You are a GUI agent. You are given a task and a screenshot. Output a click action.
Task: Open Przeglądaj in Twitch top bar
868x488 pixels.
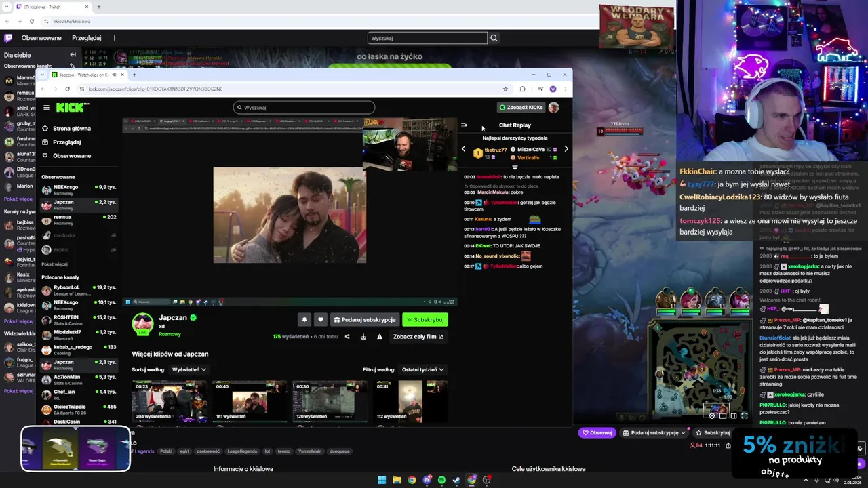87,38
